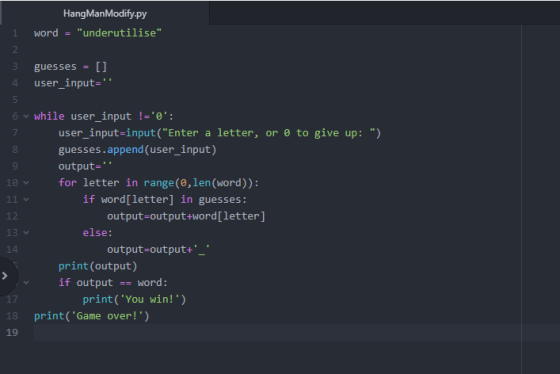The width and height of the screenshot is (560, 374).
Task: Click the '0' string in while condition
Action: tap(159, 116)
